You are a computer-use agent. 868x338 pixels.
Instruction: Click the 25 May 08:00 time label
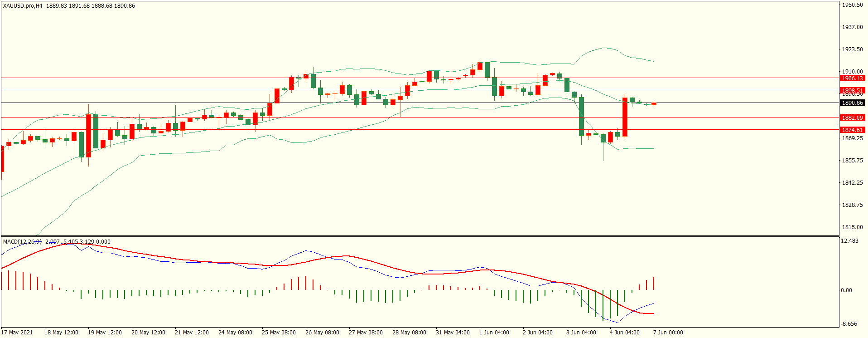pyautogui.click(x=279, y=333)
